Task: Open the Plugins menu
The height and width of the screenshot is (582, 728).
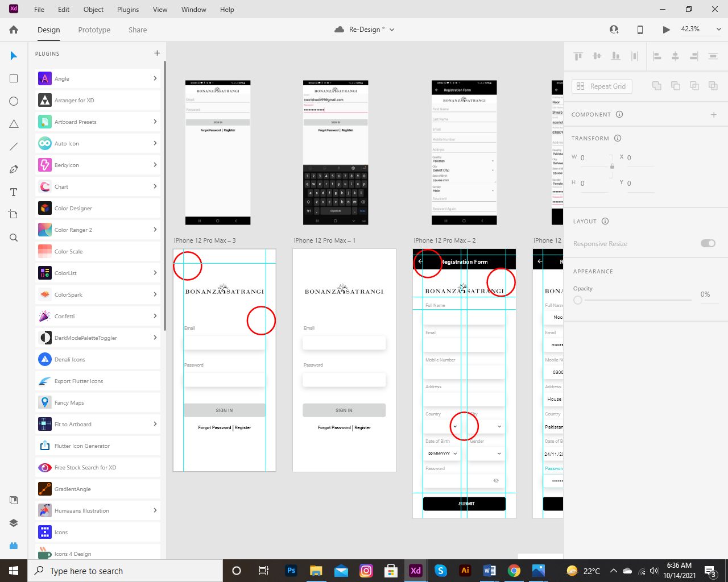Action: (127, 9)
